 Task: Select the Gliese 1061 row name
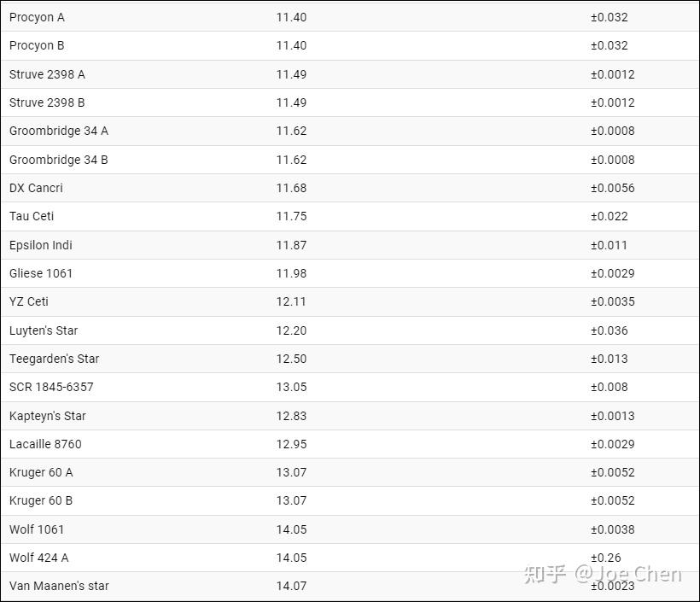tap(41, 273)
